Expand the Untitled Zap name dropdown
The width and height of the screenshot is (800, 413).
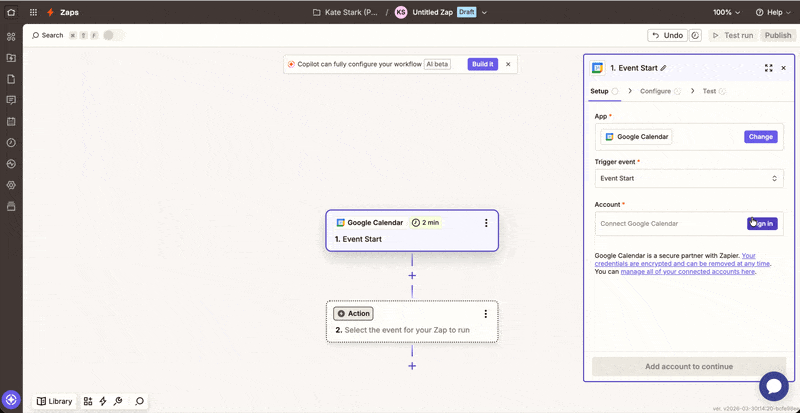[x=485, y=12]
